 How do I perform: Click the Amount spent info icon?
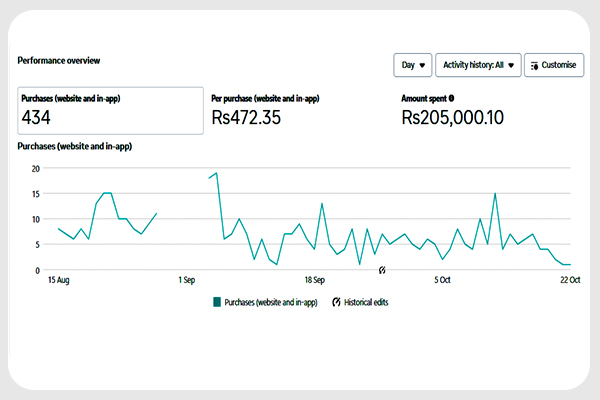tap(452, 98)
